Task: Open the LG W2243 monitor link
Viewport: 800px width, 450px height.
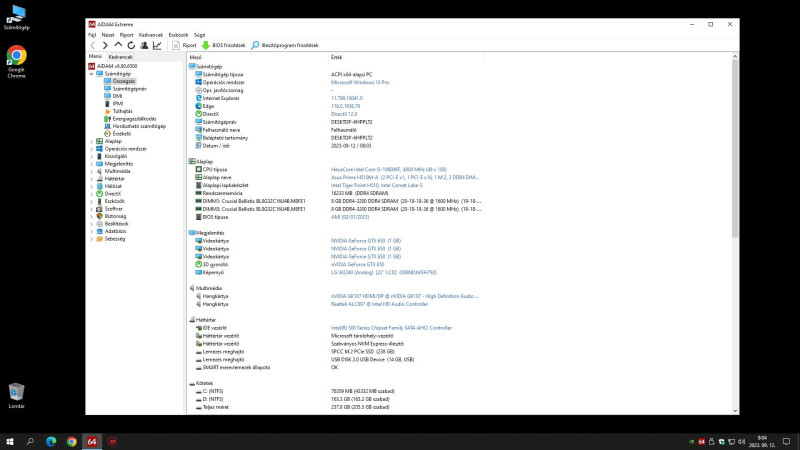Action: pyautogui.click(x=384, y=272)
